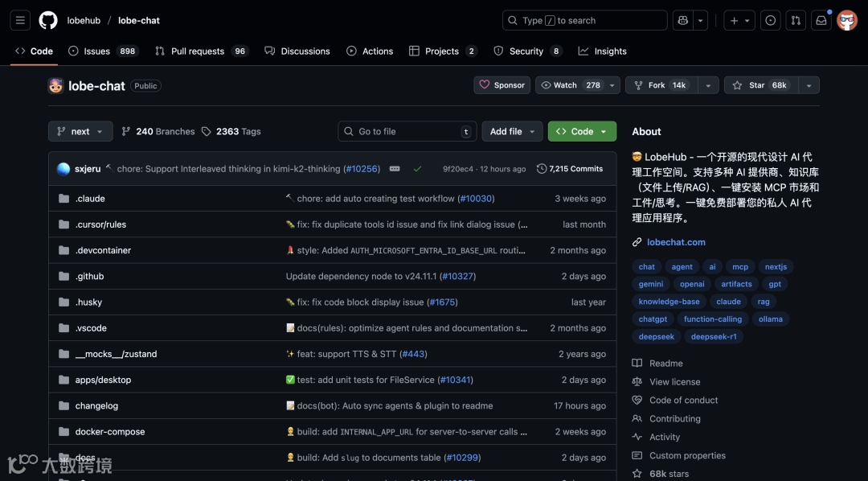Open Copilot chat icon
The height and width of the screenshot is (481, 868).
click(x=682, y=20)
